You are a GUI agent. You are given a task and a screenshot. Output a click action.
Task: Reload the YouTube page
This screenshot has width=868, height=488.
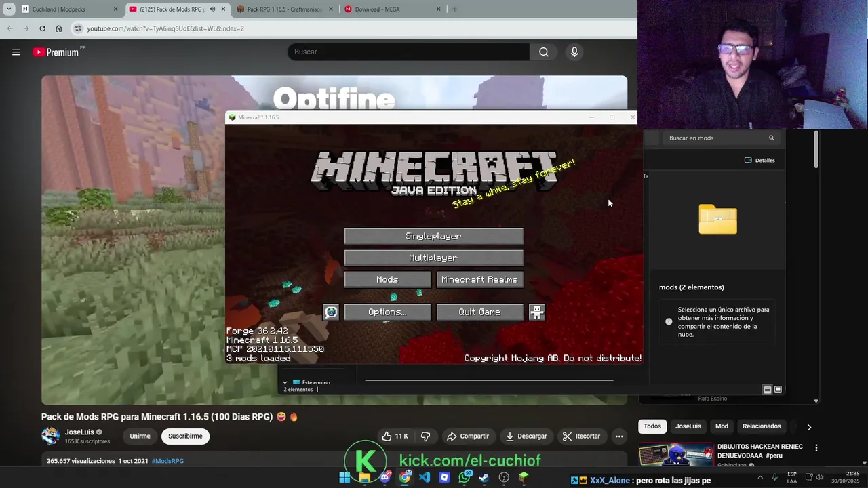tap(42, 28)
